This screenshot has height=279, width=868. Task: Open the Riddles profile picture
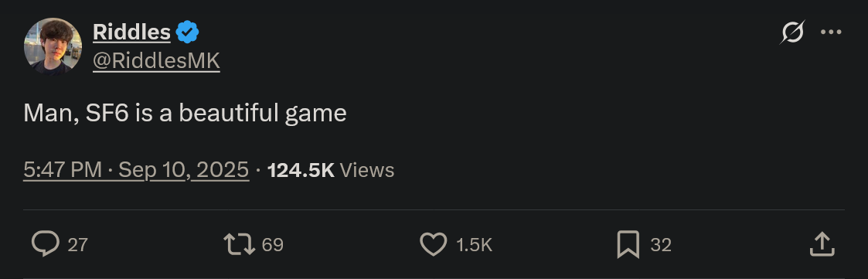coord(53,46)
